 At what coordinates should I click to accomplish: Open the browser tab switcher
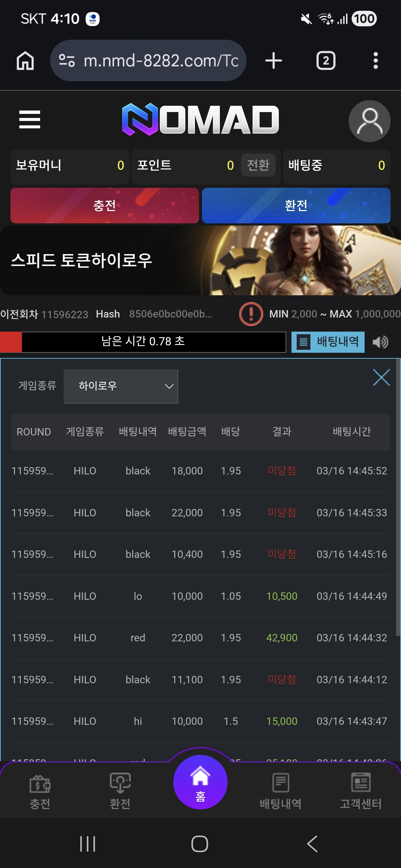point(326,60)
